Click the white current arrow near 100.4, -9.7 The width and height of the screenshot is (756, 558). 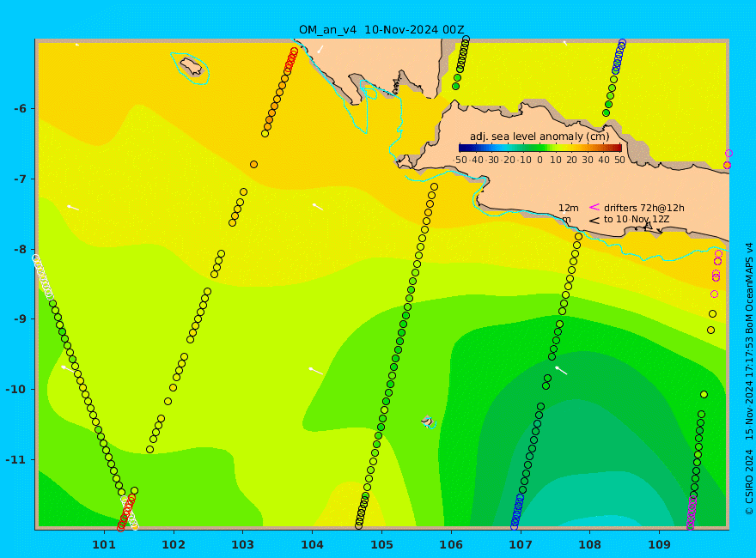(68, 368)
